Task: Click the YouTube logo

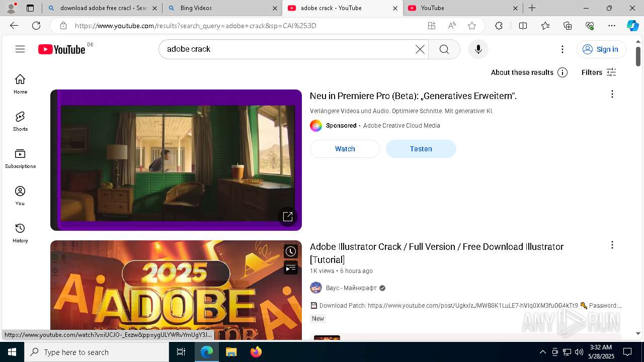Action: click(x=62, y=49)
